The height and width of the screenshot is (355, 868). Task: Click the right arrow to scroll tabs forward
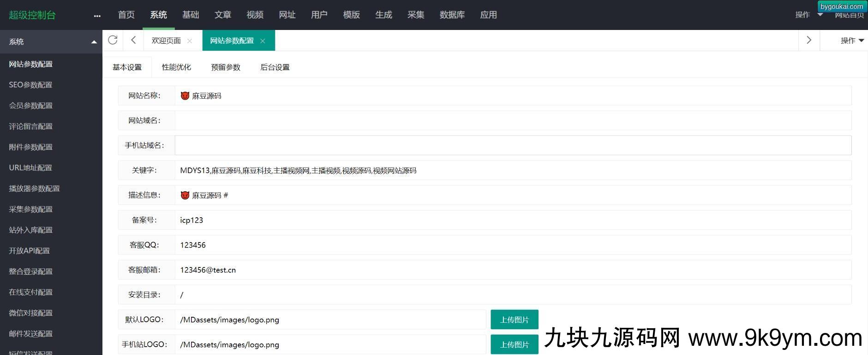808,40
